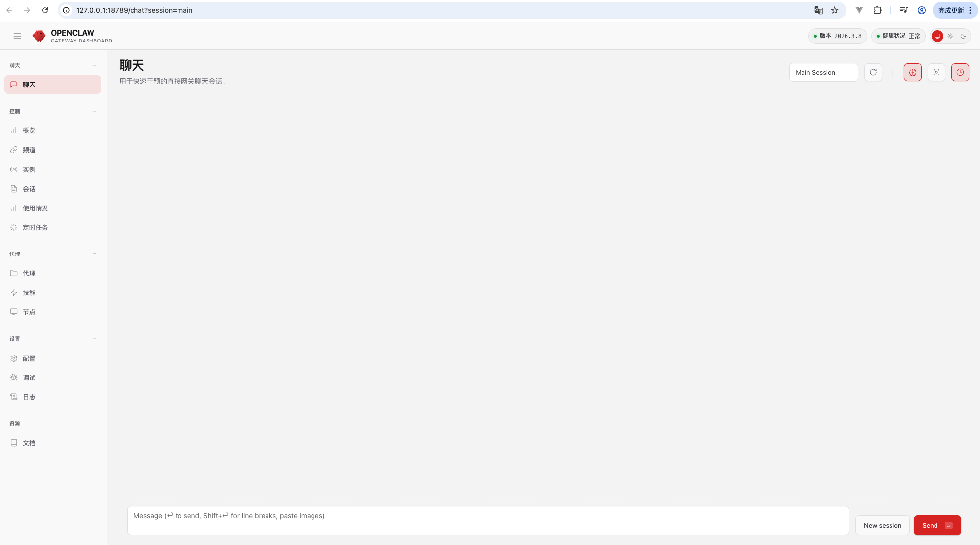980x545 pixels.
Task: Bookmark this page with star icon
Action: point(835,10)
